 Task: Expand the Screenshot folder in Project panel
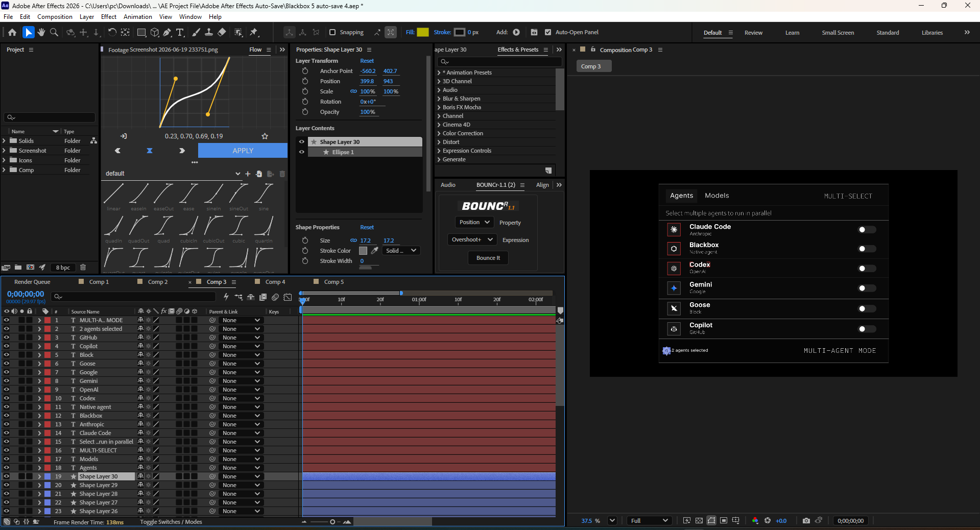(4, 151)
